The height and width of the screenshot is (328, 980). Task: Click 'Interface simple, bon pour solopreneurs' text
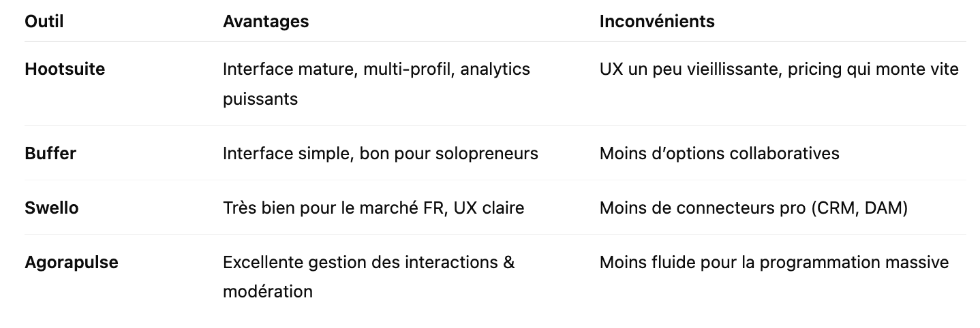(x=380, y=153)
